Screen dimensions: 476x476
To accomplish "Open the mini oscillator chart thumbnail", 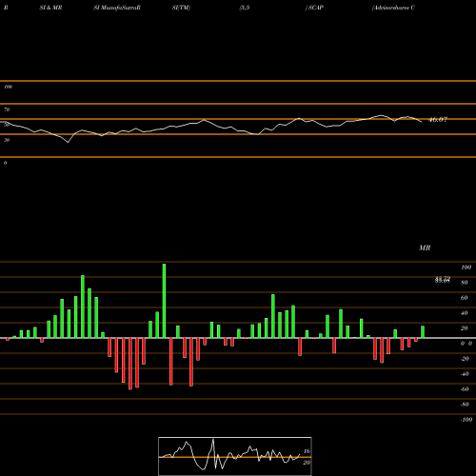I will (235, 456).
